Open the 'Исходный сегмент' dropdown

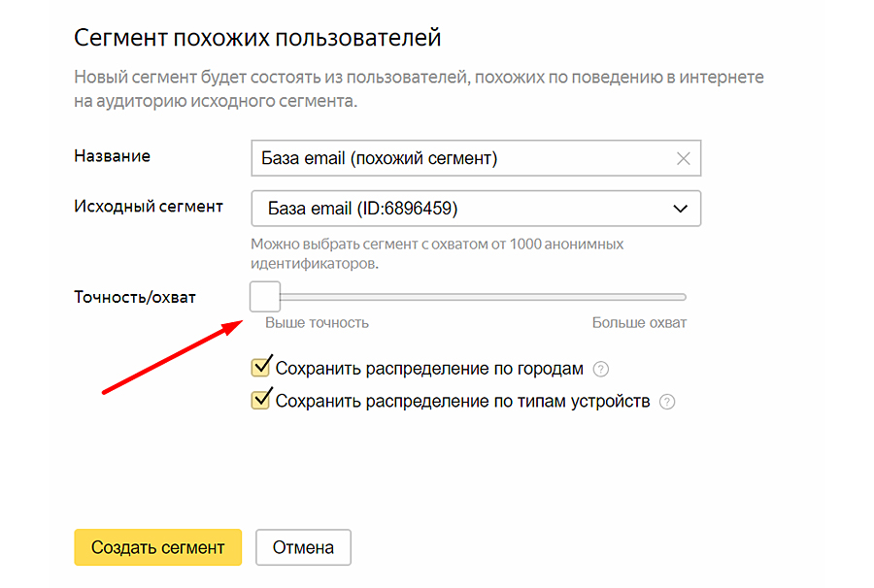pos(475,209)
